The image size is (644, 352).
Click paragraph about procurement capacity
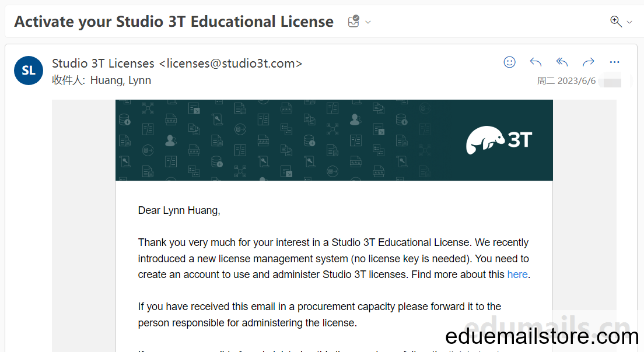320,315
